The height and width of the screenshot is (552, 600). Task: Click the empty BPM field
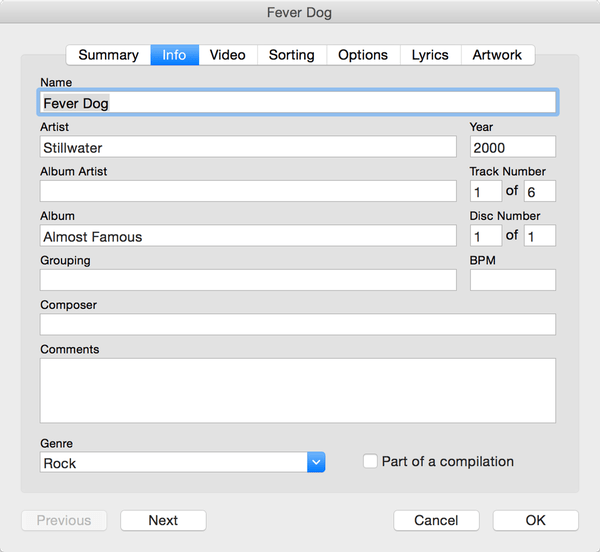[512, 280]
